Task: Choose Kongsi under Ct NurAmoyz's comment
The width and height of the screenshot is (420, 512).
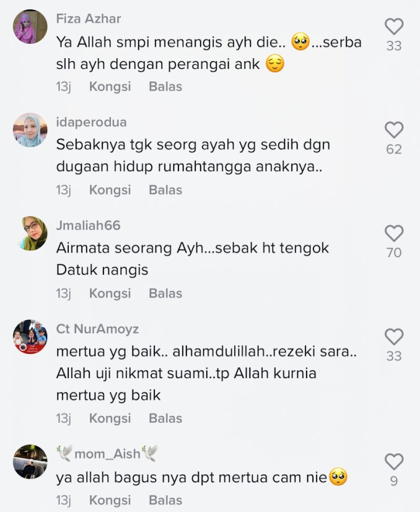Action: (110, 418)
